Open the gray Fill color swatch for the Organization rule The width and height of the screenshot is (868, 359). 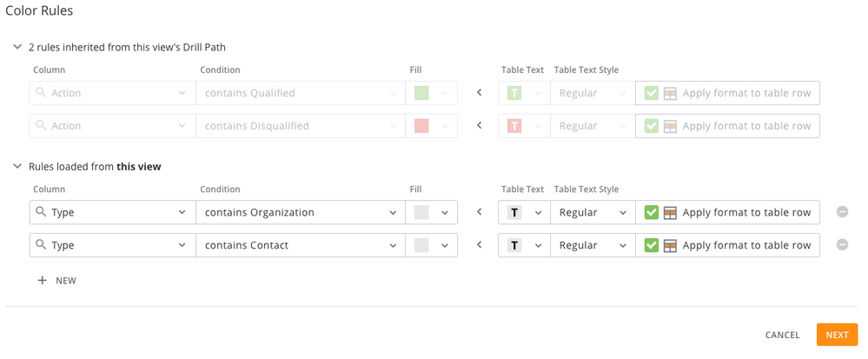tap(421, 212)
